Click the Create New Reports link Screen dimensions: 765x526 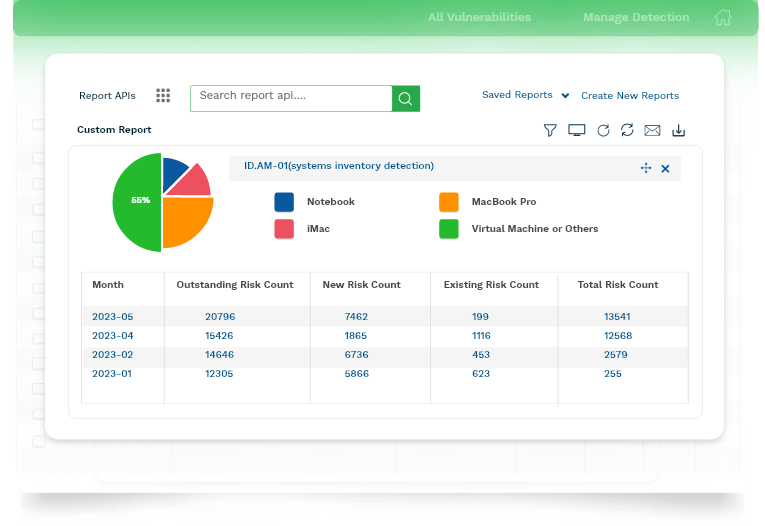[630, 96]
